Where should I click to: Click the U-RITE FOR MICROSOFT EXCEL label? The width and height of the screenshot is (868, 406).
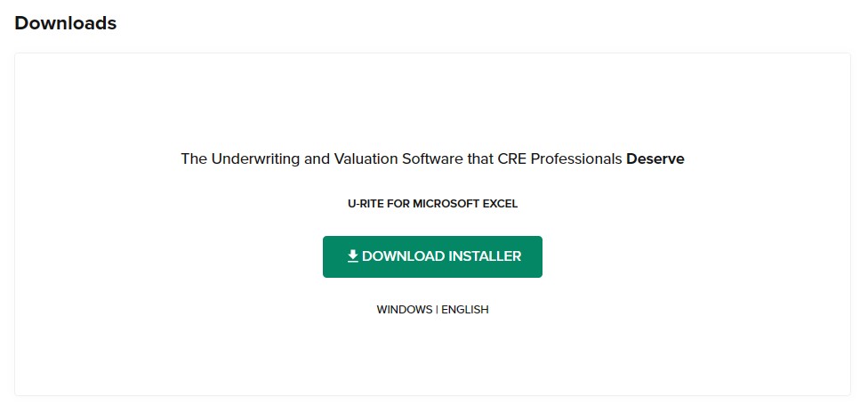(x=432, y=204)
